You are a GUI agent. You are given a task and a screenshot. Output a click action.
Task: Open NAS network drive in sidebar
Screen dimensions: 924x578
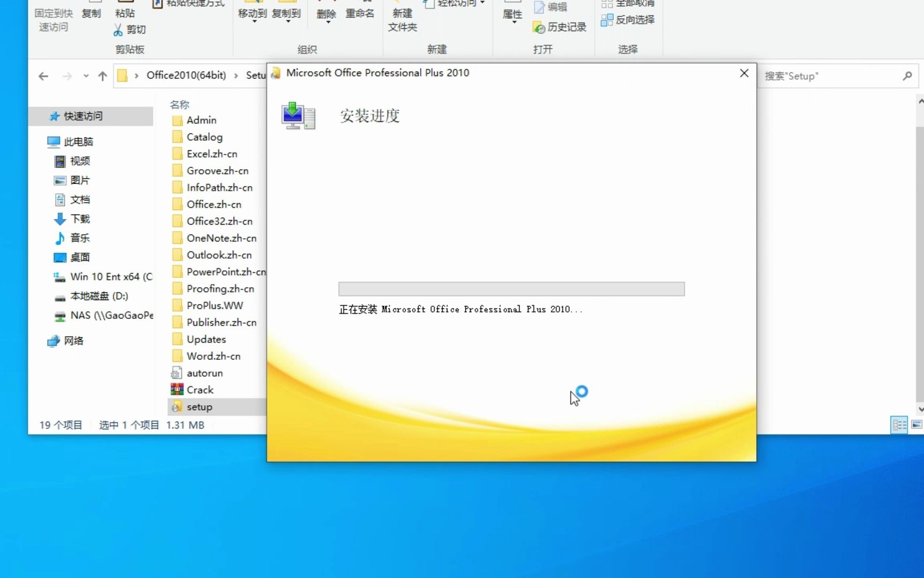(x=103, y=315)
